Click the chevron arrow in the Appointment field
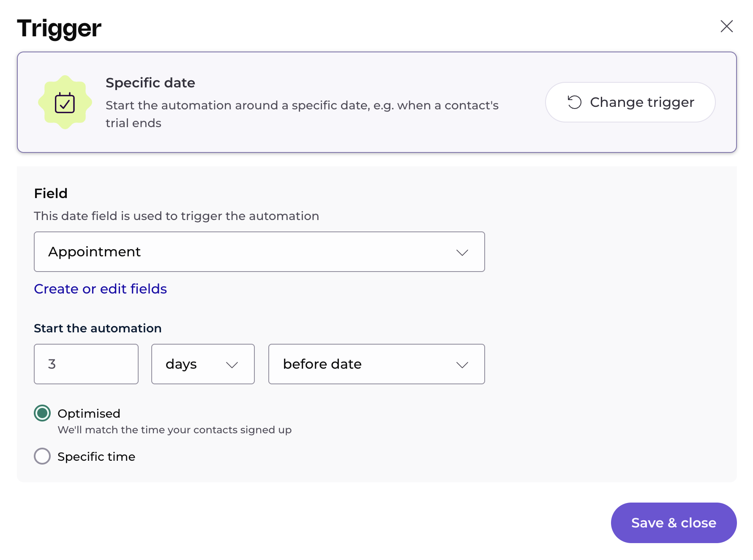This screenshot has width=753, height=560. pos(462,253)
